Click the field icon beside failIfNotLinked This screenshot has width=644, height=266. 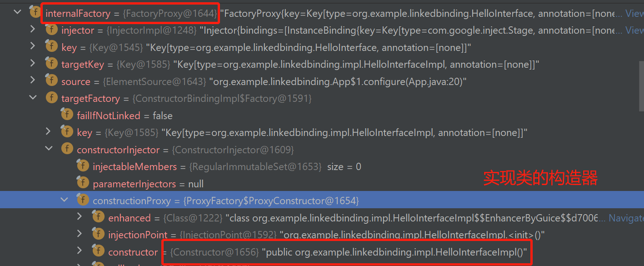click(67, 115)
